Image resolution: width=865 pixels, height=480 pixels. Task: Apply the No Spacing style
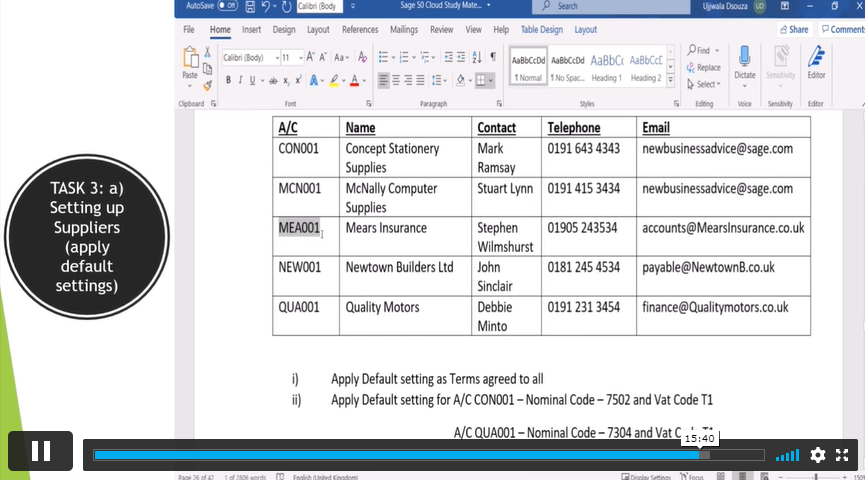[x=567, y=67]
